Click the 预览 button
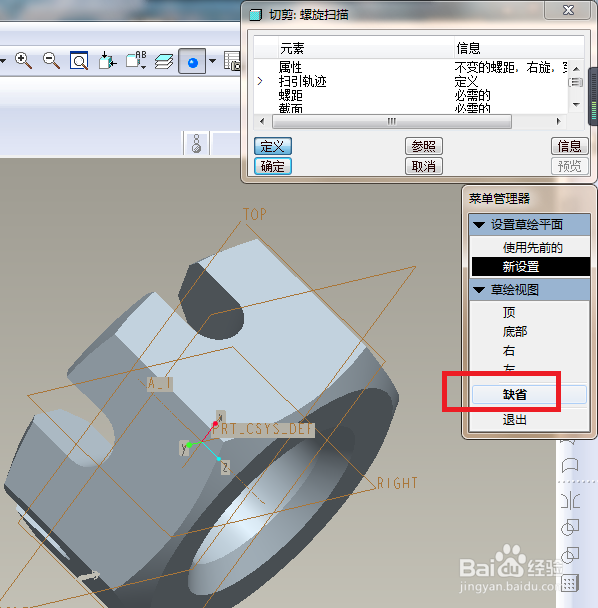Viewport: 598px width, 608px height. point(569,166)
